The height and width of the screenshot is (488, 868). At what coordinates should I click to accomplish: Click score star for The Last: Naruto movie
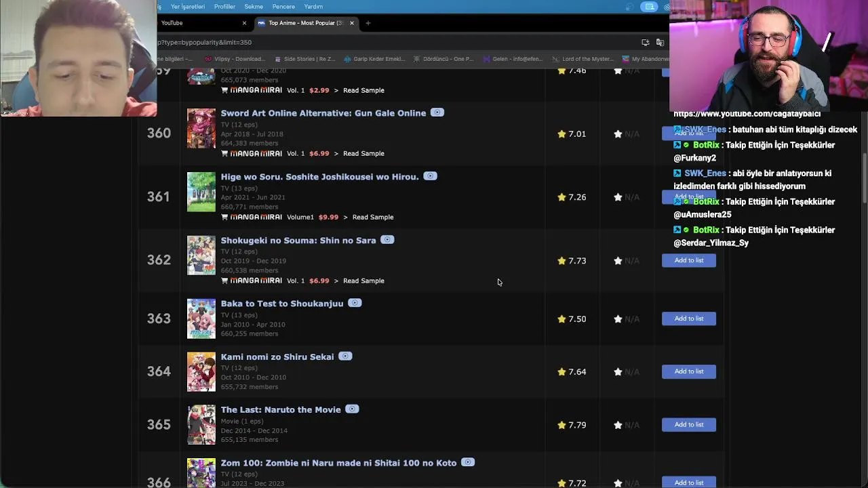pyautogui.click(x=561, y=425)
